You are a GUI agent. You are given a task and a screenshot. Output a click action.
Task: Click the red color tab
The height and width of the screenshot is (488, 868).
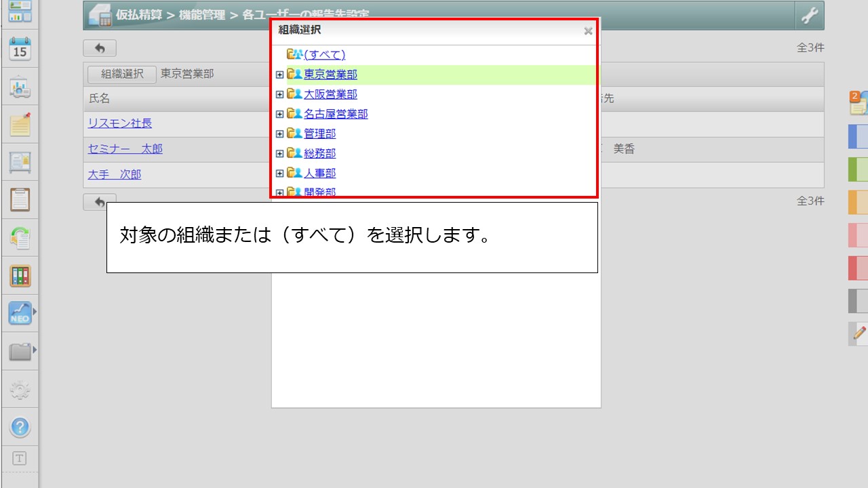859,268
